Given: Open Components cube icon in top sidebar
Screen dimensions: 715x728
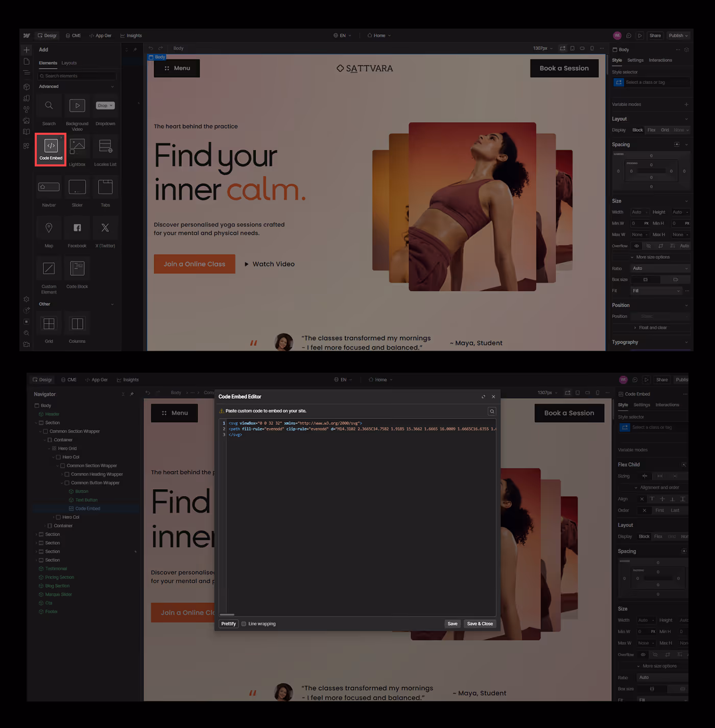Looking at the screenshot, I should (27, 87).
